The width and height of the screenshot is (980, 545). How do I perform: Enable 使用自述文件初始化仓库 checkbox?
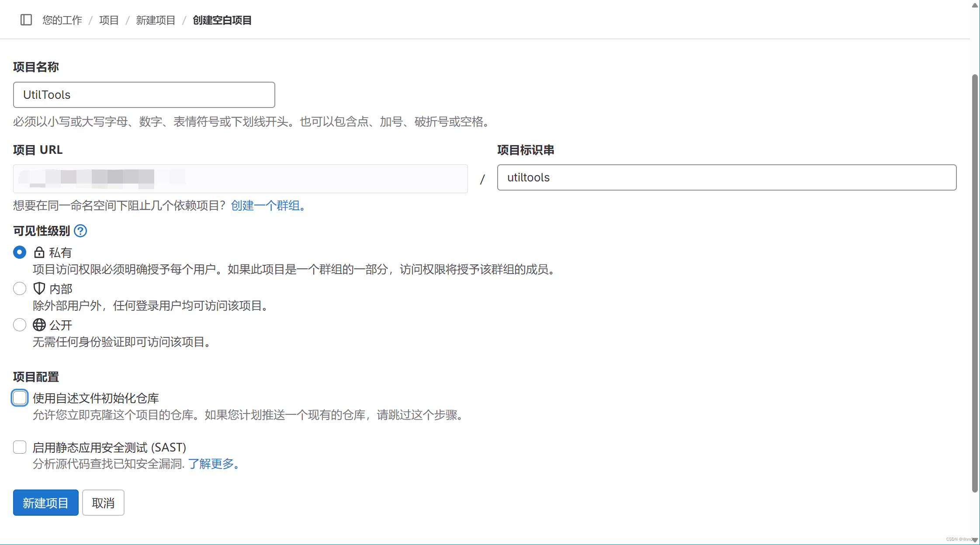tap(20, 398)
